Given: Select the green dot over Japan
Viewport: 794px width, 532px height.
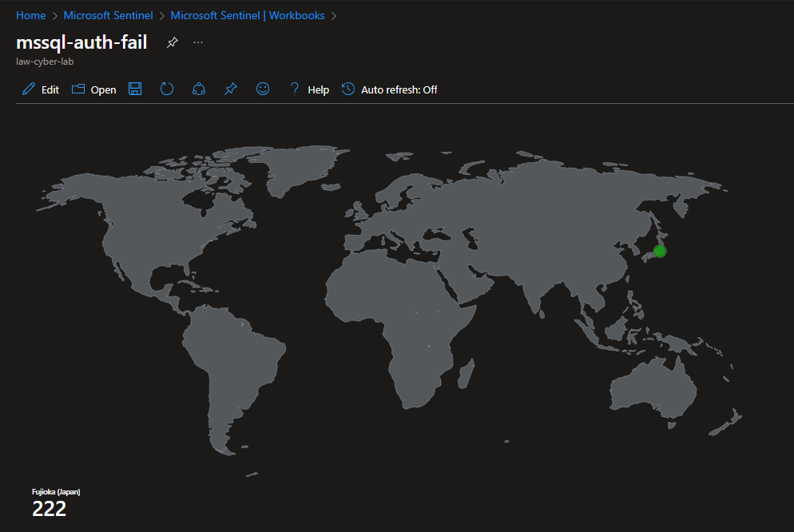Looking at the screenshot, I should (659, 252).
